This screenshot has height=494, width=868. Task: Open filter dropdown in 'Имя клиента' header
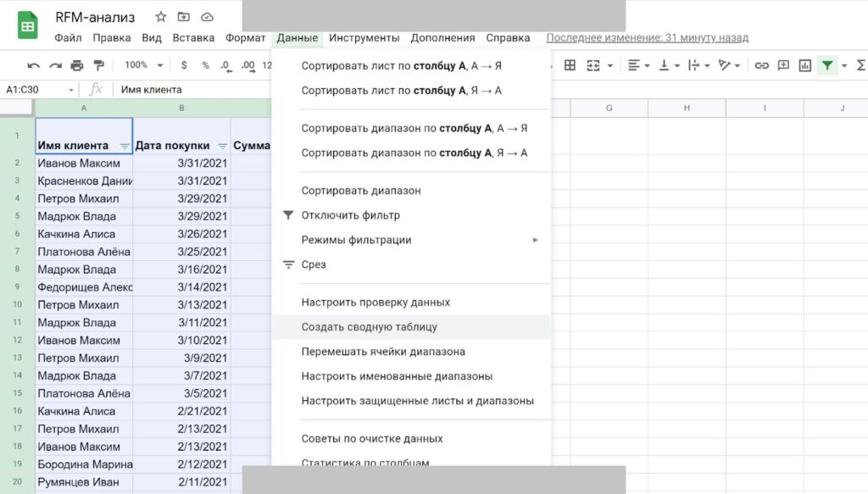pyautogui.click(x=125, y=146)
